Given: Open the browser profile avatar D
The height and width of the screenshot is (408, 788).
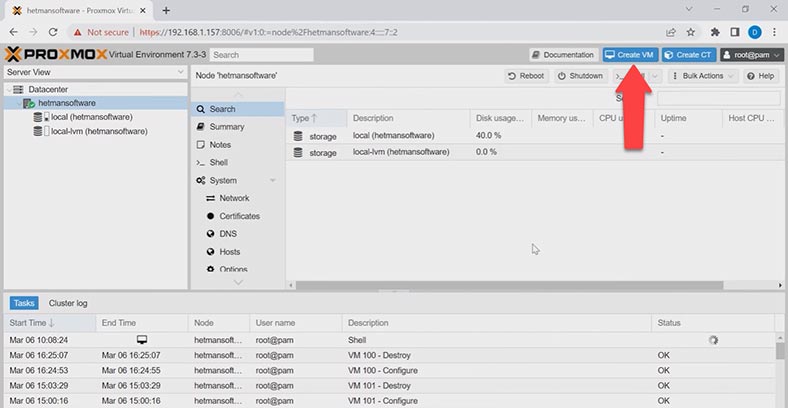Looking at the screenshot, I should tap(754, 32).
